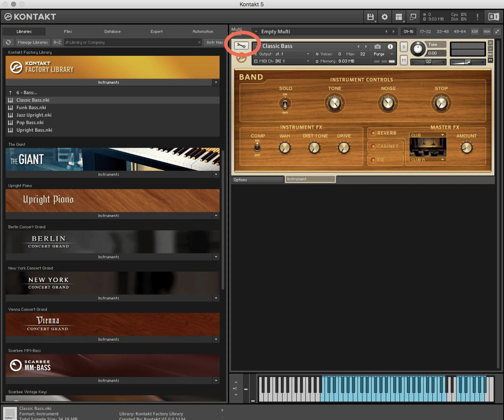Adjust the Tune knob
504x420 pixels.
point(418,49)
